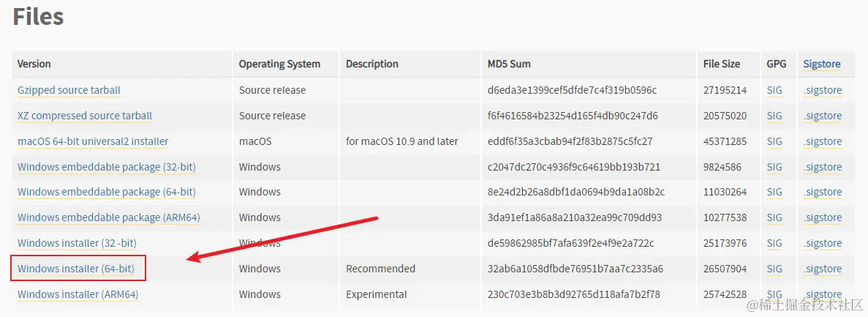Open .sigstore link for Windows installer (32-bit)
The width and height of the screenshot is (868, 317).
click(823, 243)
